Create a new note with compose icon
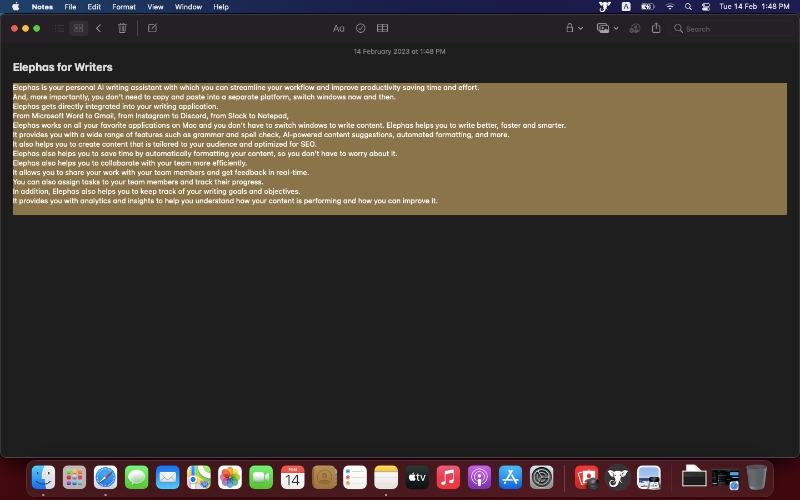Viewport: 800px width, 500px height. click(152, 29)
